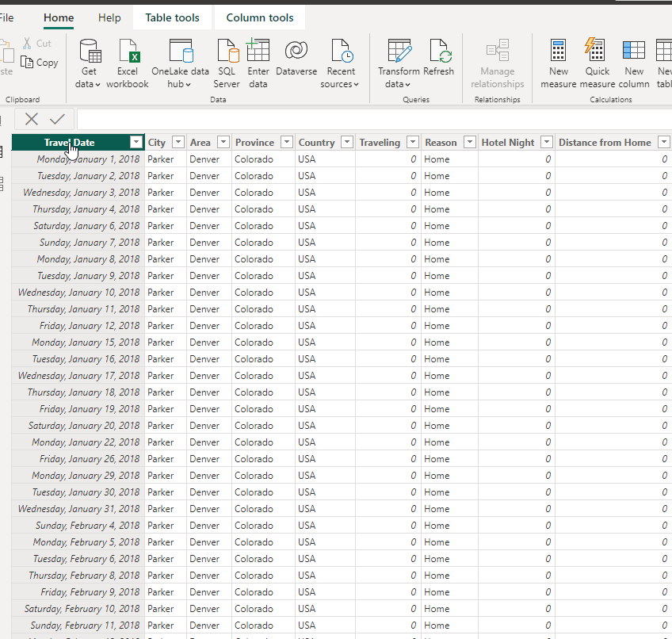Click the Refresh queries icon
This screenshot has width=672, height=639.
pos(439,52)
